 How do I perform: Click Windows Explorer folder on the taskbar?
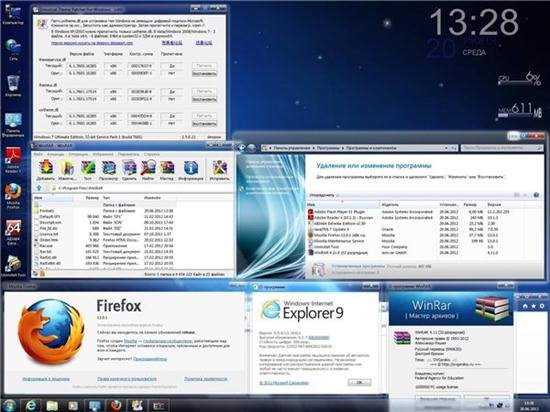click(x=52, y=405)
